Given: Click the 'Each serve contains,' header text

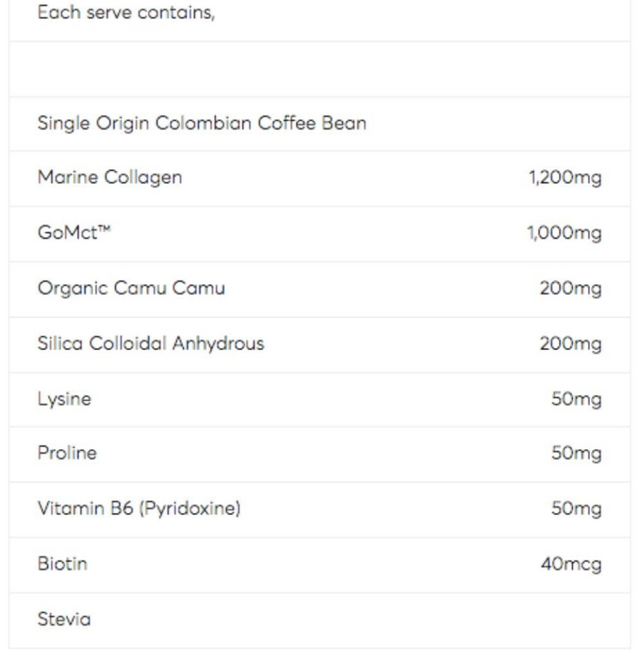Looking at the screenshot, I should [x=125, y=14].
